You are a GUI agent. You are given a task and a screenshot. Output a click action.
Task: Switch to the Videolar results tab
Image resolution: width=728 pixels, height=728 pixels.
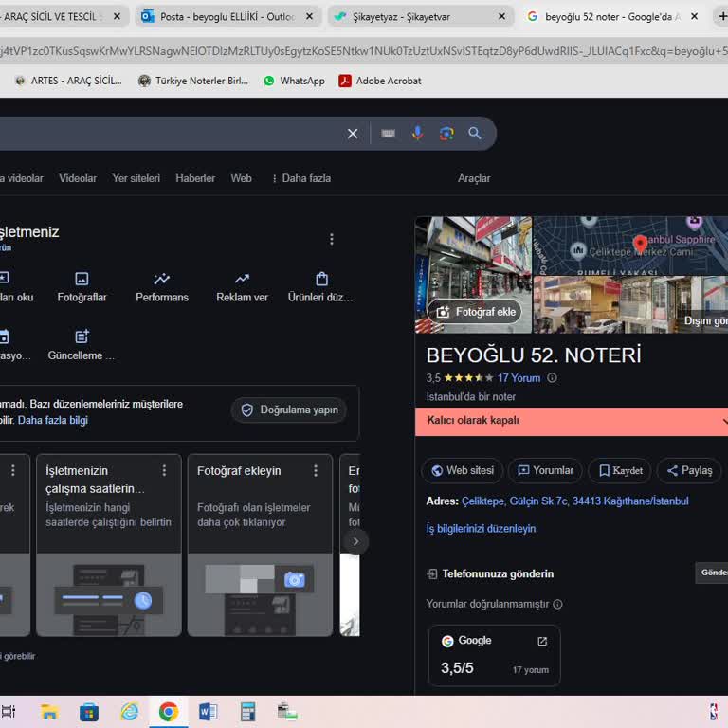(x=78, y=178)
